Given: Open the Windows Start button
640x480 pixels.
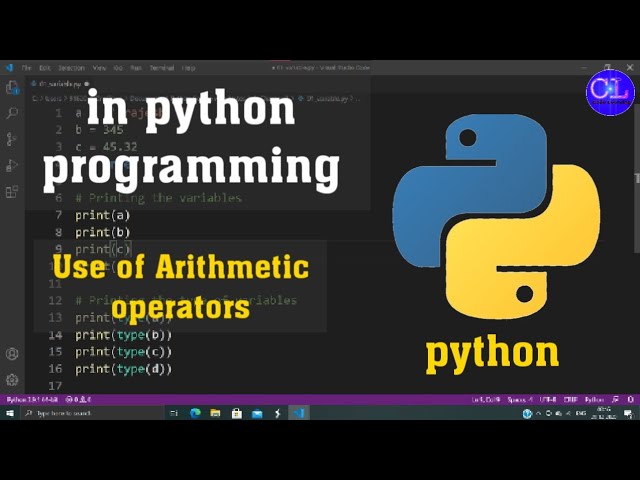Looking at the screenshot, I should click(x=10, y=413).
